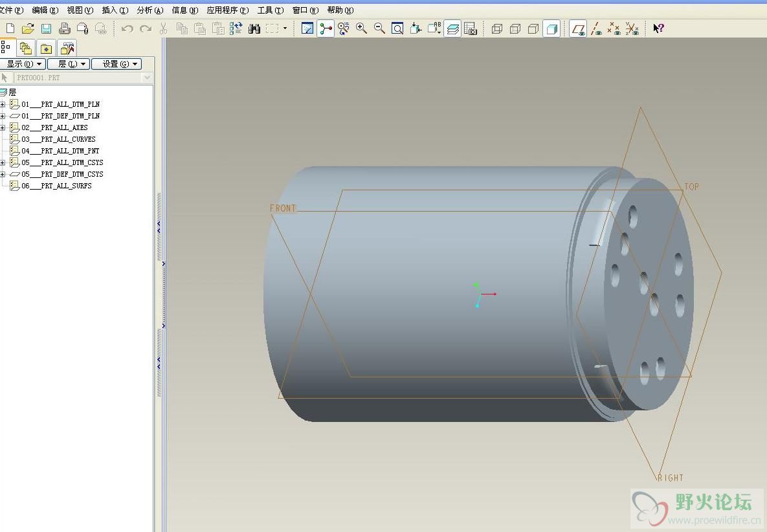Image resolution: width=767 pixels, height=532 pixels.
Task: Open the binoculars Find tool
Action: pos(254,29)
